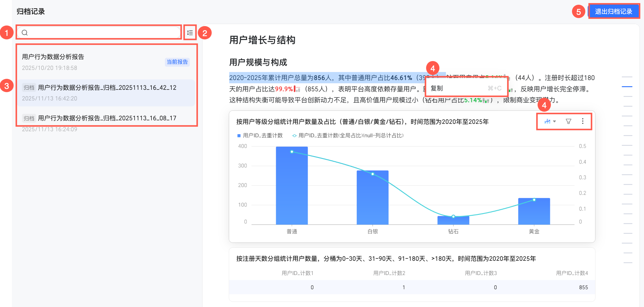This screenshot has width=644, height=307.
Task: Click the 退出归档记录 button
Action: pyautogui.click(x=613, y=11)
